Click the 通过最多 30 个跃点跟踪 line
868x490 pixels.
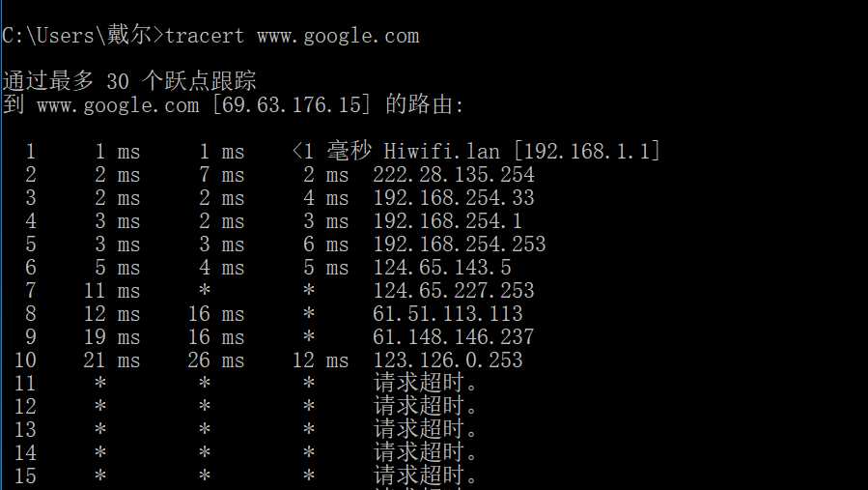129,81
